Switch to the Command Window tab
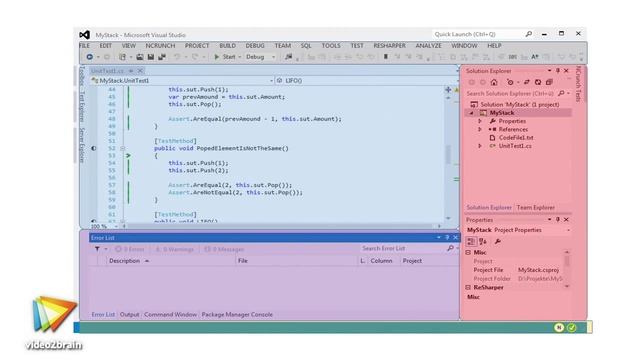Viewport: 640px width, 360px height. (x=170, y=315)
